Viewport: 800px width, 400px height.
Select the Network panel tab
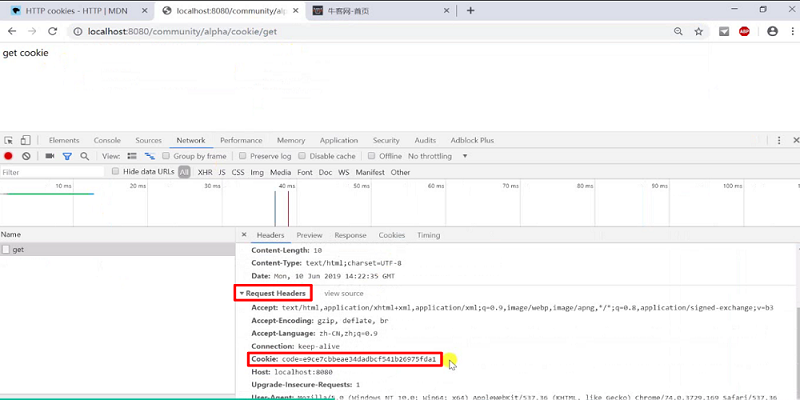coord(191,140)
